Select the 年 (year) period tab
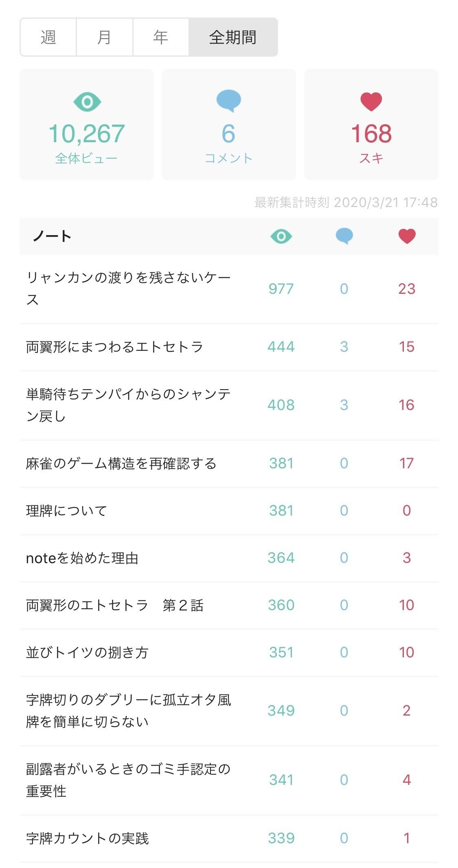 coord(160,37)
